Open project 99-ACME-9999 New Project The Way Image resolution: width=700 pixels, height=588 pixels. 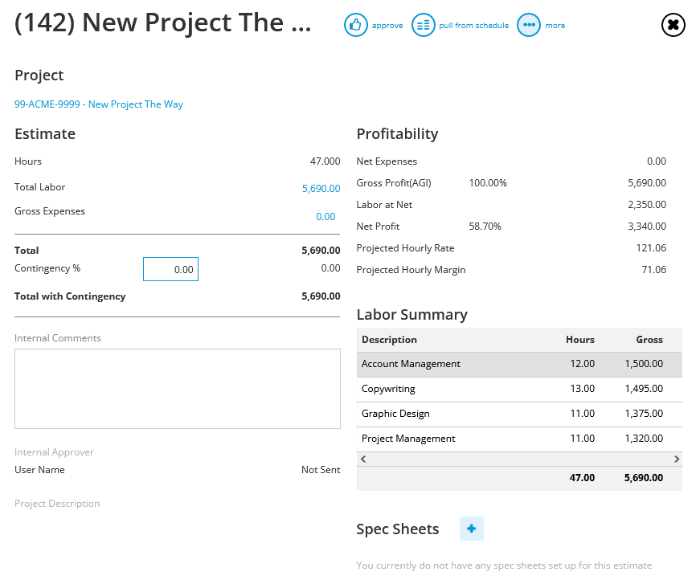click(x=99, y=104)
